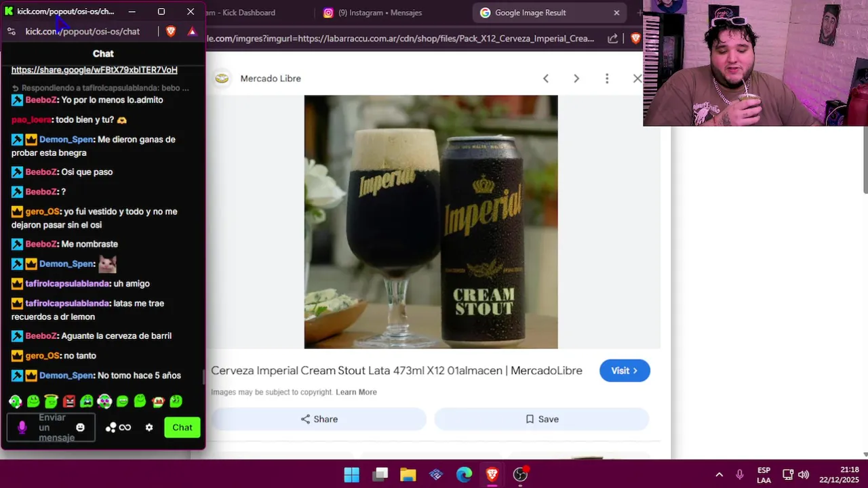Click the microphone icon in chat input
The height and width of the screenshot is (488, 868).
click(x=22, y=428)
